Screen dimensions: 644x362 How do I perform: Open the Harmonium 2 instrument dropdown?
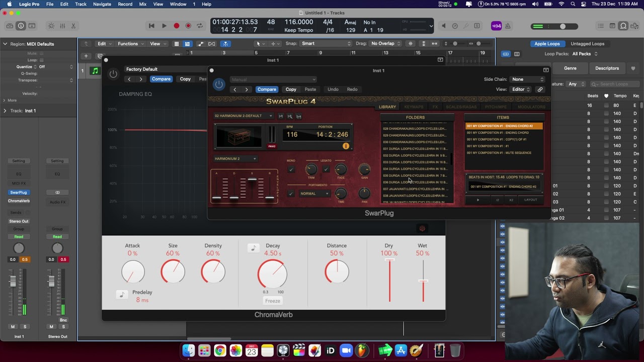pos(235,159)
